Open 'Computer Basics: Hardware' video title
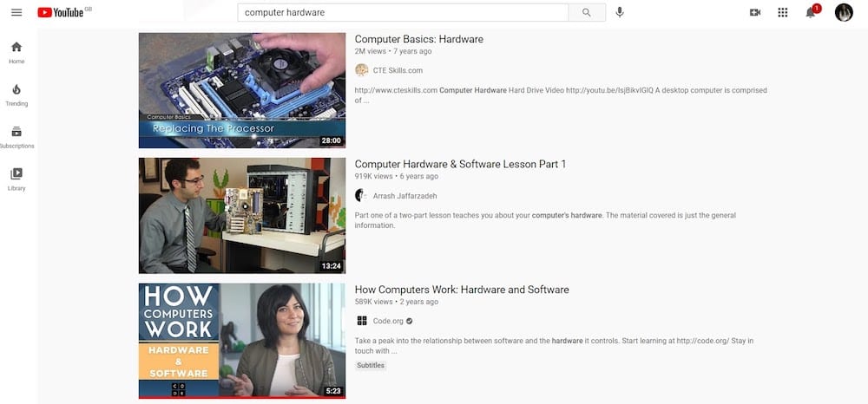868x404 pixels. 419,39
